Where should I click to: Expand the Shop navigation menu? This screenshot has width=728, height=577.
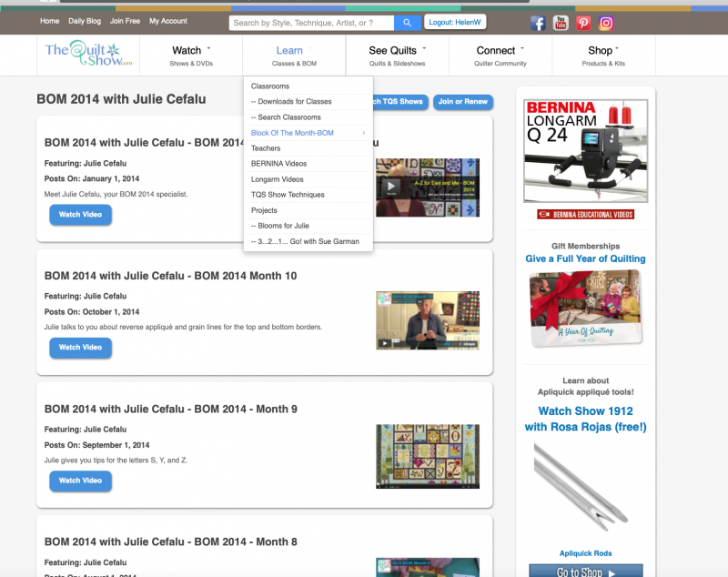602,56
